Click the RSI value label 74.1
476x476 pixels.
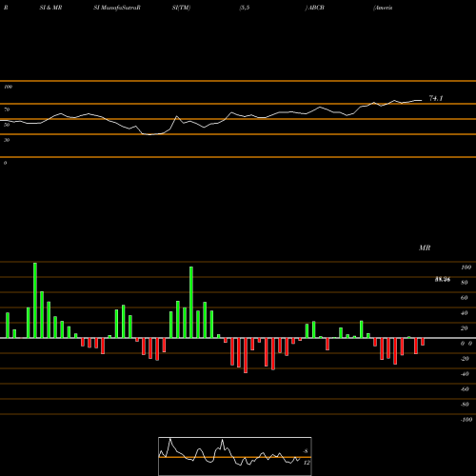pyautogui.click(x=436, y=98)
